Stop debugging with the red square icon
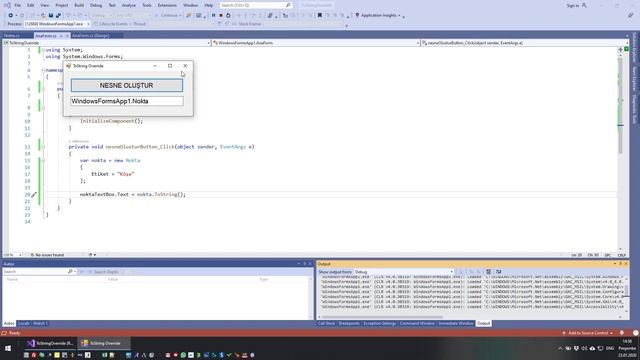Viewport: 640px width, 360px height. click(x=221, y=15)
